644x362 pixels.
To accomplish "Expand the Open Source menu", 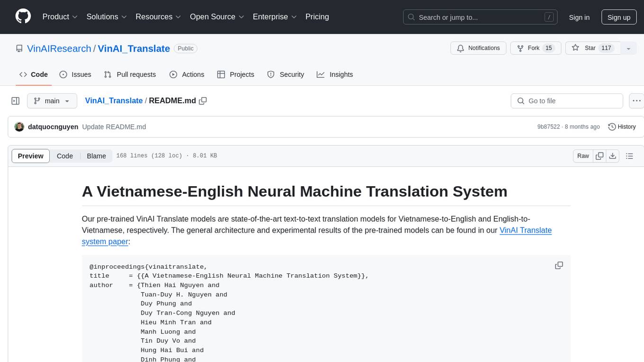I will [x=217, y=17].
